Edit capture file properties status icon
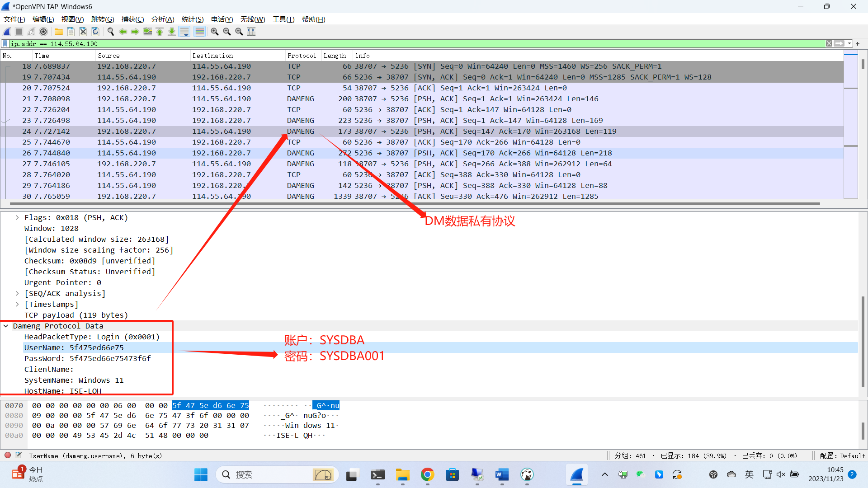The height and width of the screenshot is (488, 868). (19, 455)
